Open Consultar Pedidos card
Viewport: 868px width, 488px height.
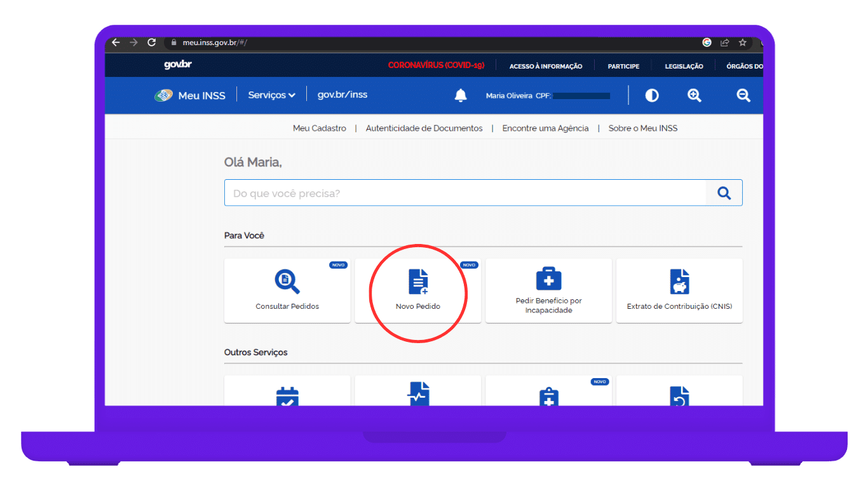click(x=287, y=290)
